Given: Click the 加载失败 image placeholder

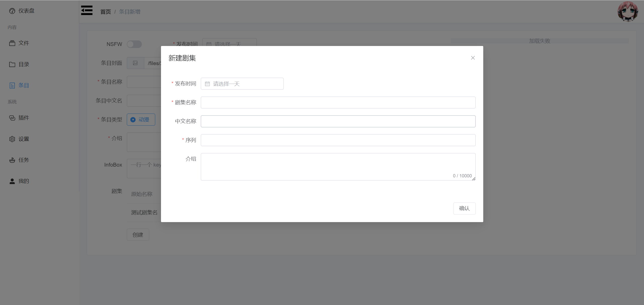Looking at the screenshot, I should [540, 41].
